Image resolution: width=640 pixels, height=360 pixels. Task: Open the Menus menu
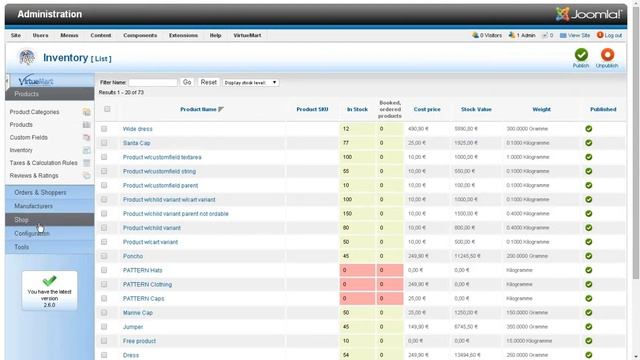point(69,36)
